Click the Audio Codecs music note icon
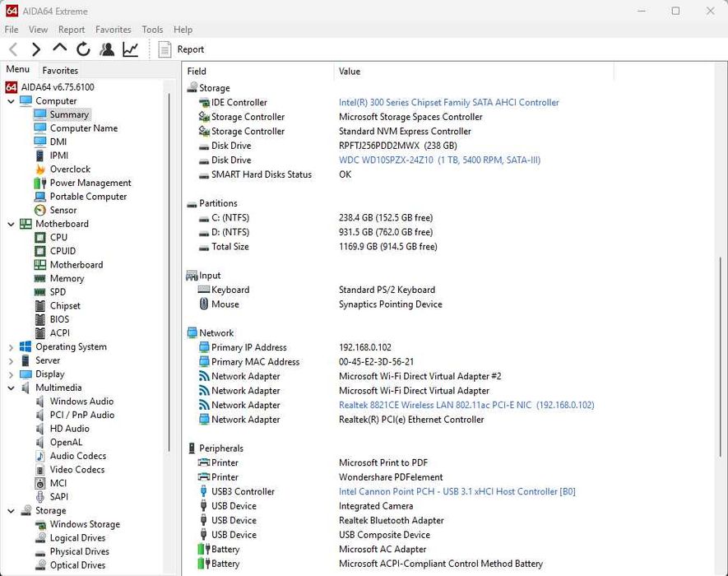 (x=40, y=456)
